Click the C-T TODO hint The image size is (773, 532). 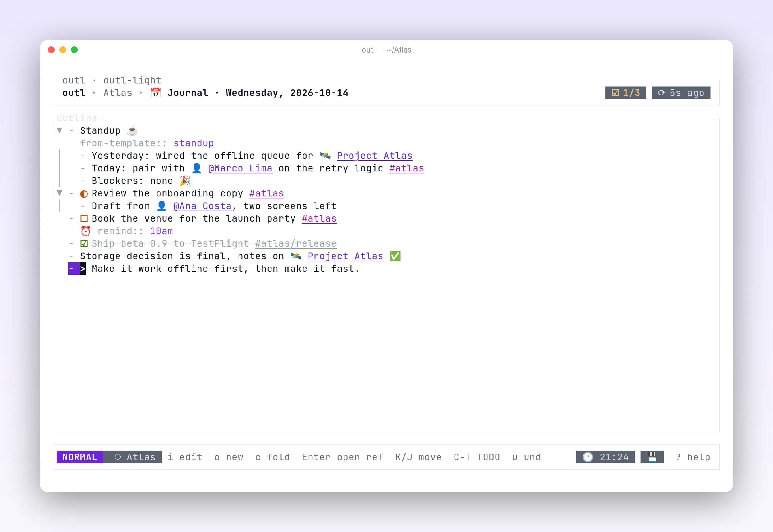(x=477, y=457)
